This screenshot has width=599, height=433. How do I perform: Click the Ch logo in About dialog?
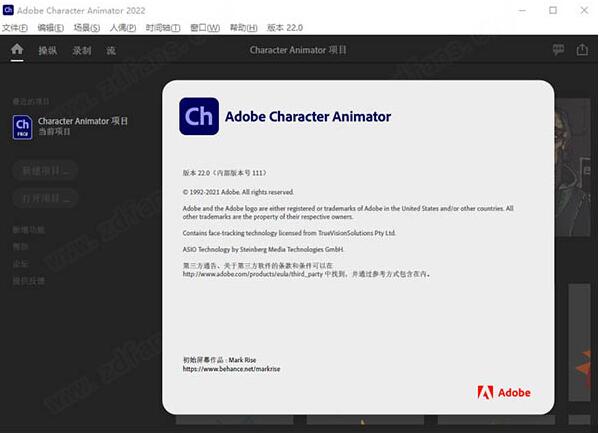tap(199, 116)
